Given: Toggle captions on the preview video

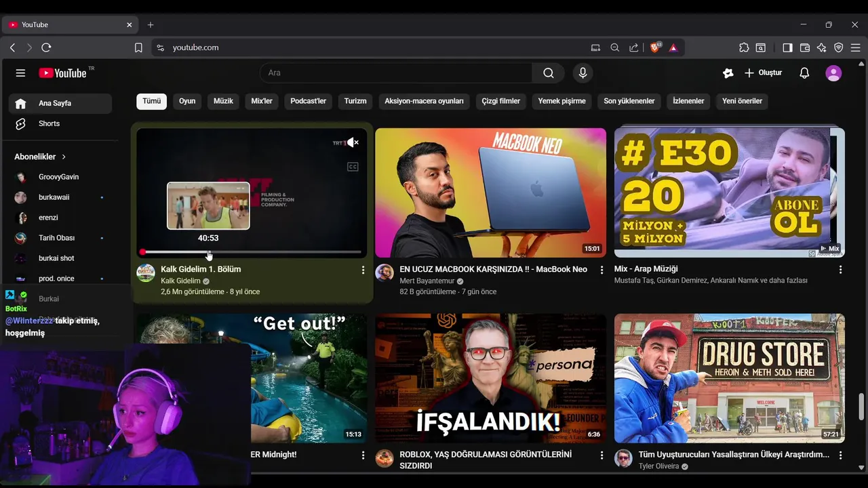Looking at the screenshot, I should coord(353,167).
